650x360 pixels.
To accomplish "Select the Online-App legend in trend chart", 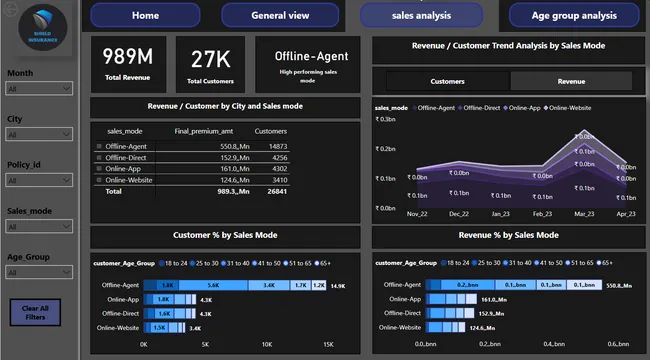I will pyautogui.click(x=522, y=108).
